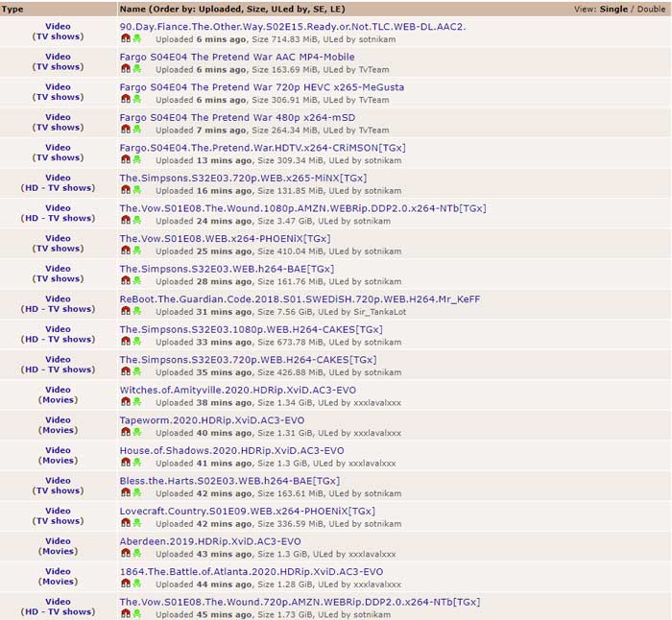Open House.of.Shadows.2020 torrent
Image resolution: width=672 pixels, height=620 pixels.
pos(232,450)
